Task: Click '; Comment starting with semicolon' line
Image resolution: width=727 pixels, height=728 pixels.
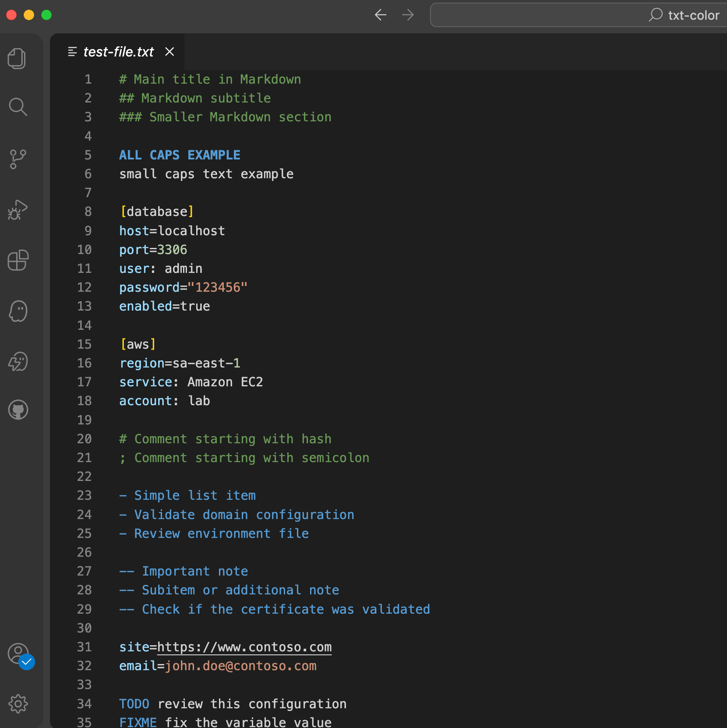Action: [x=244, y=458]
